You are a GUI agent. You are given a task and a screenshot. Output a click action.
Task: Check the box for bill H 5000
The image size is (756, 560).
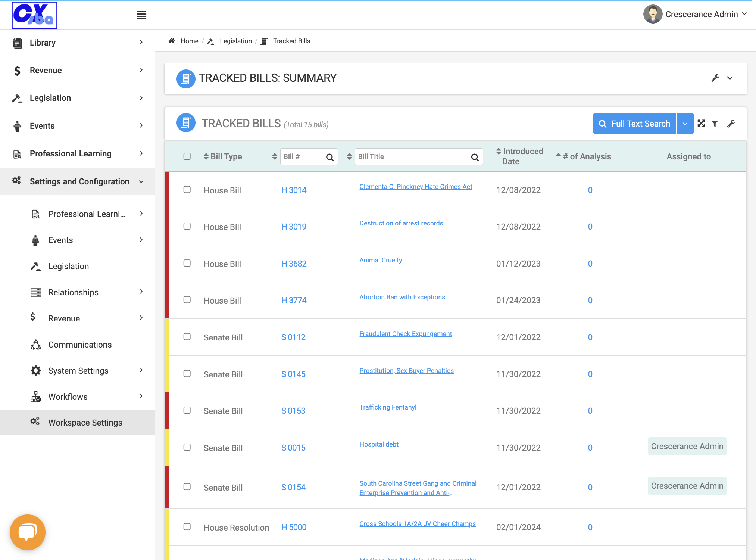coord(187,527)
